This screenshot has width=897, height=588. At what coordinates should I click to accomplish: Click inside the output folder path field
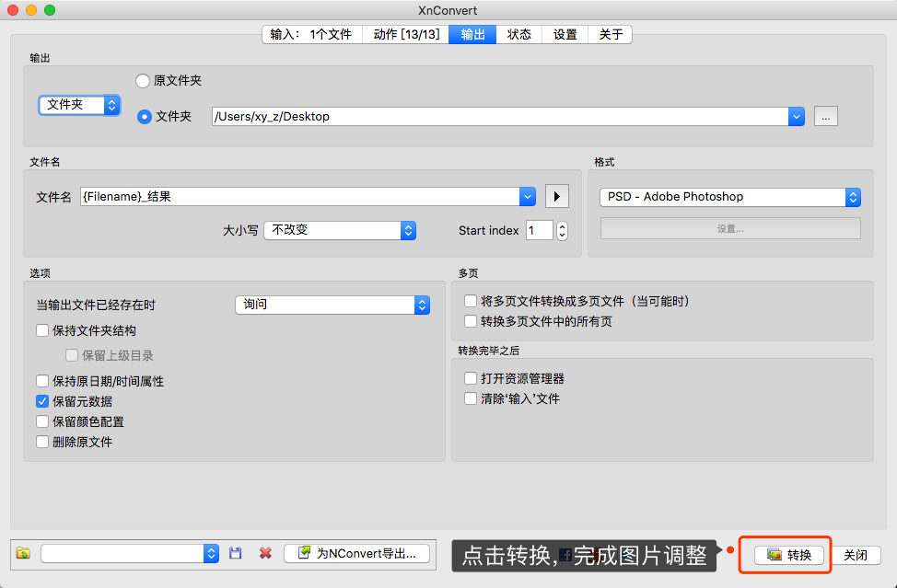[x=500, y=117]
